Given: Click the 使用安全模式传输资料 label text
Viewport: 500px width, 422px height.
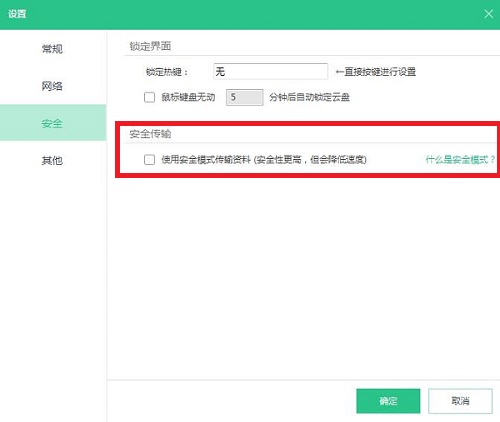Looking at the screenshot, I should pos(206,160).
